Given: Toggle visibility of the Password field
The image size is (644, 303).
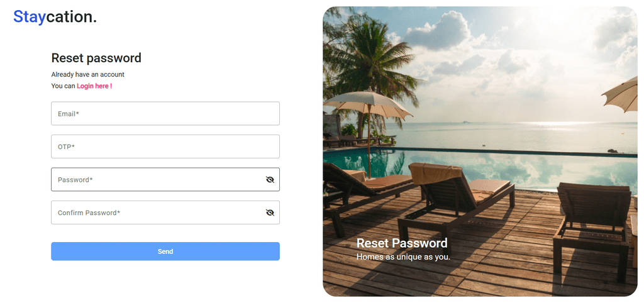Looking at the screenshot, I should coord(270,179).
